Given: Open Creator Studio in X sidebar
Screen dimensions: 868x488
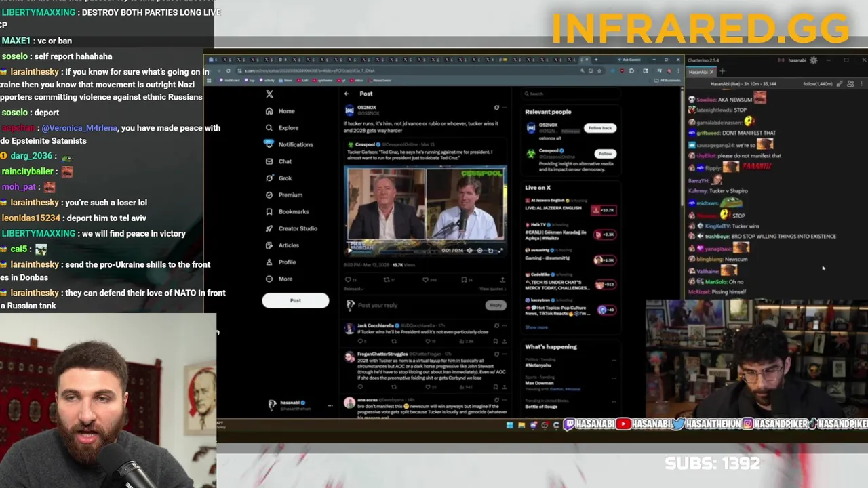Looking at the screenshot, I should point(292,228).
